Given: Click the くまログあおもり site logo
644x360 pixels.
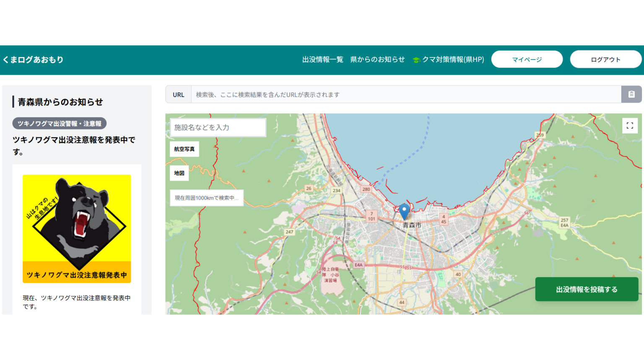Looking at the screenshot, I should [x=33, y=60].
